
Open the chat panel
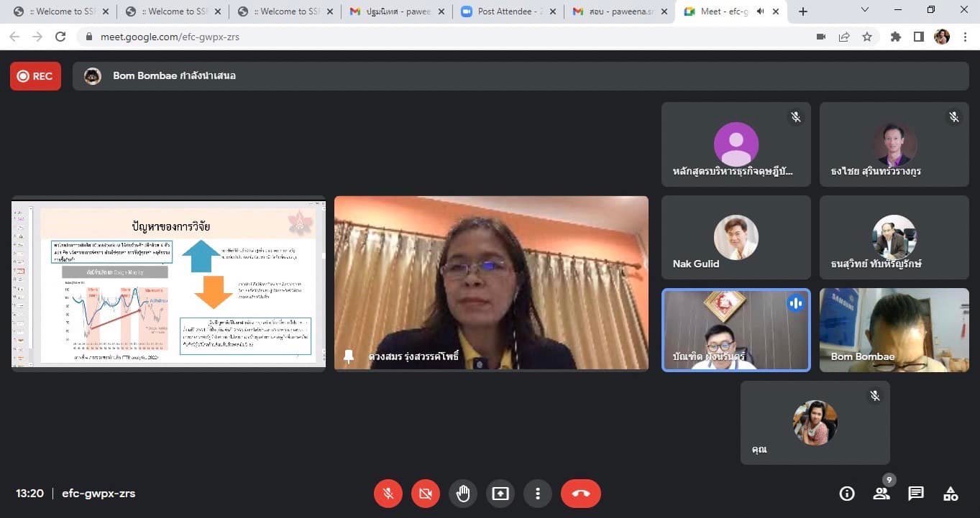coord(915,494)
